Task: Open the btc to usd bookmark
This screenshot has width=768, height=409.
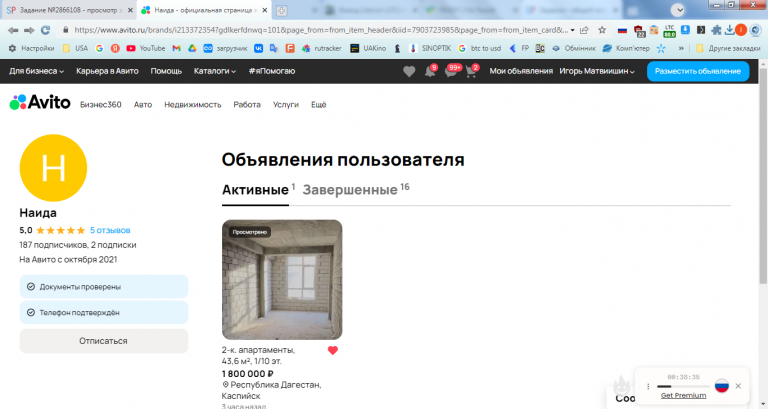Action: click(x=479, y=48)
